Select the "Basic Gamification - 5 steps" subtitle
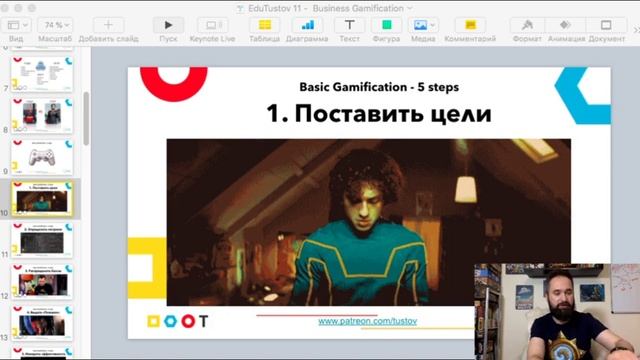This screenshot has width=640, height=360. [379, 87]
